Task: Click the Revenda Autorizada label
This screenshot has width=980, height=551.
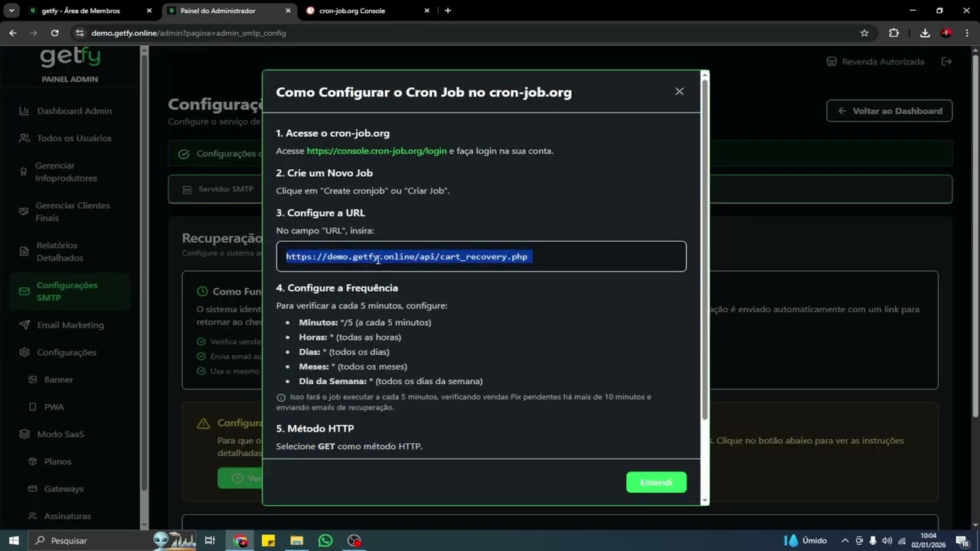Action: (x=883, y=61)
